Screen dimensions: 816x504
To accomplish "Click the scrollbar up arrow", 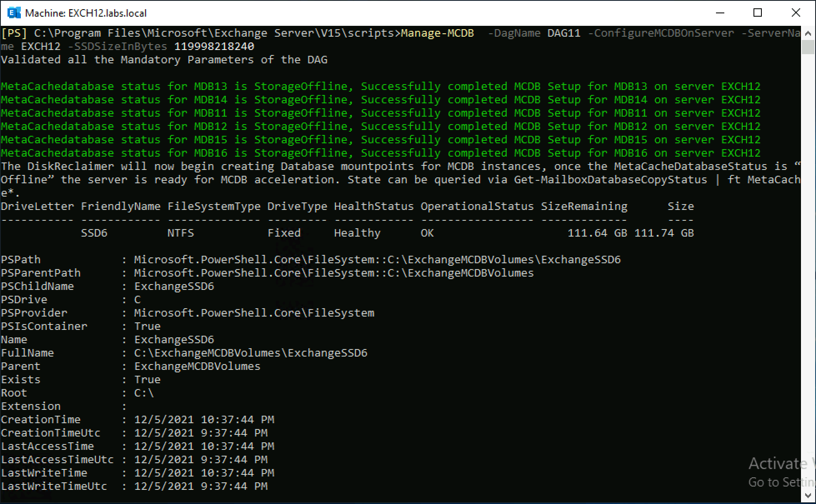I will pyautogui.click(x=808, y=33).
